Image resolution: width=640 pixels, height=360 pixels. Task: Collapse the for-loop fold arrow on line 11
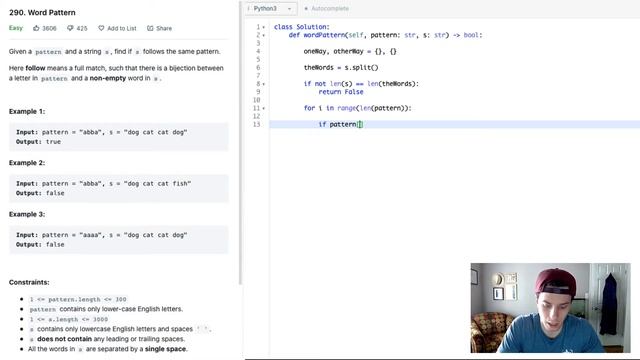[x=264, y=108]
